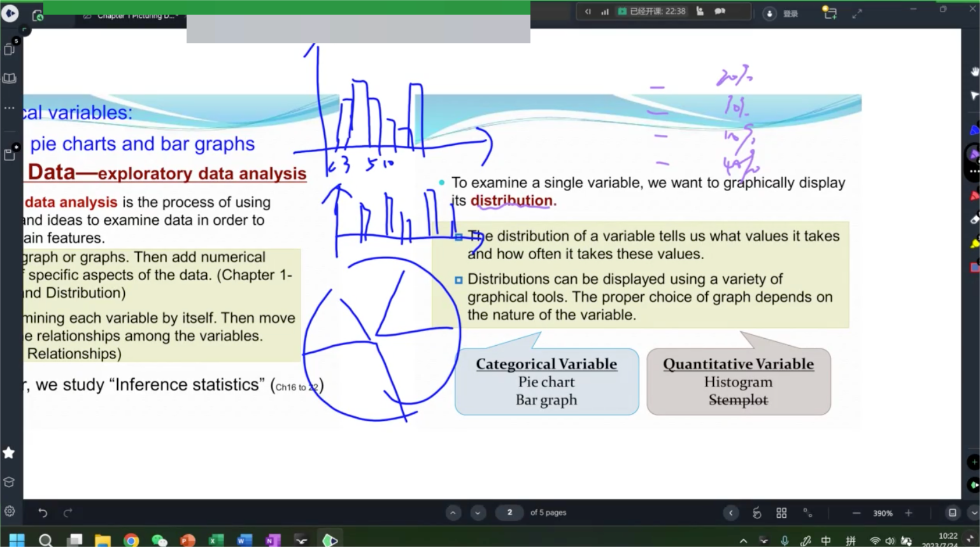Viewport: 980px width, 547px height.
Task: Click the plus button to zoom in
Action: tap(908, 513)
